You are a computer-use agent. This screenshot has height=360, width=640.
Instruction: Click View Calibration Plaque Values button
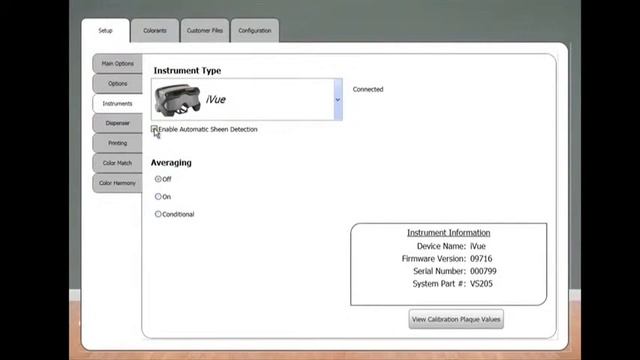456,319
